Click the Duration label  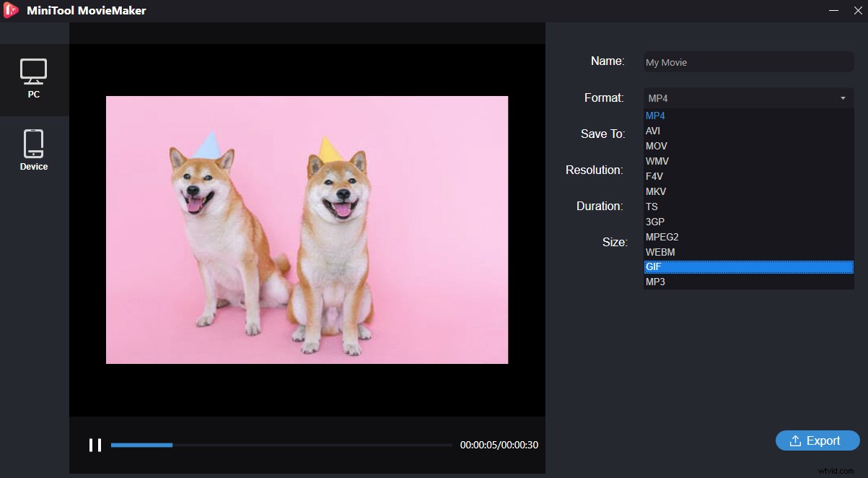[599, 206]
